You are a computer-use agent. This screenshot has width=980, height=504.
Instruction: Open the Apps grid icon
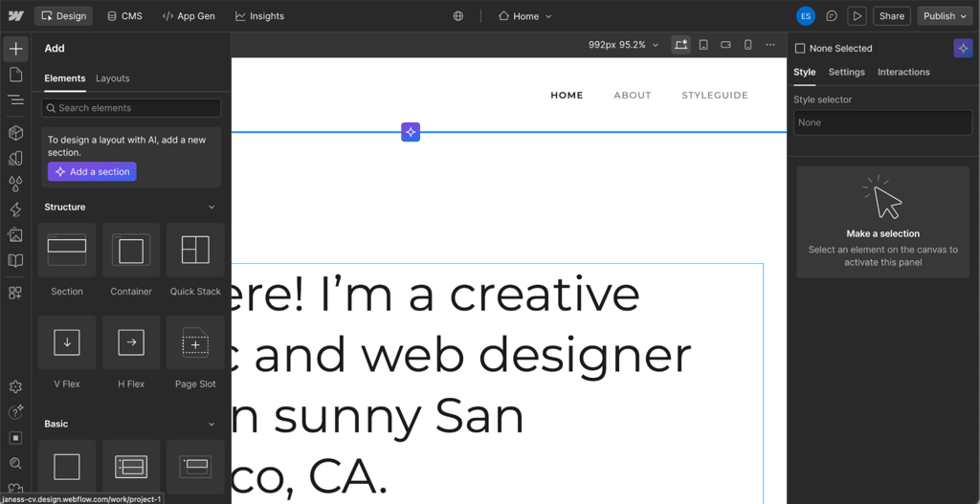[15, 293]
